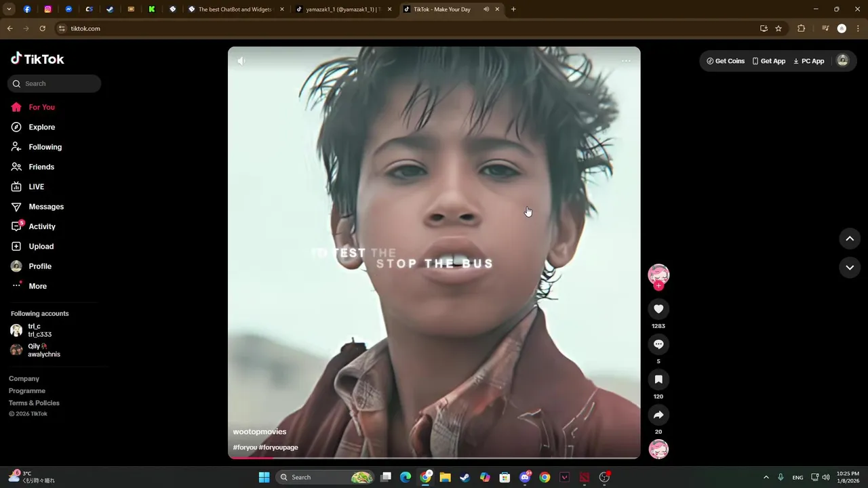Click the PC App download button
Screen dimensions: 868x488
[808, 61]
